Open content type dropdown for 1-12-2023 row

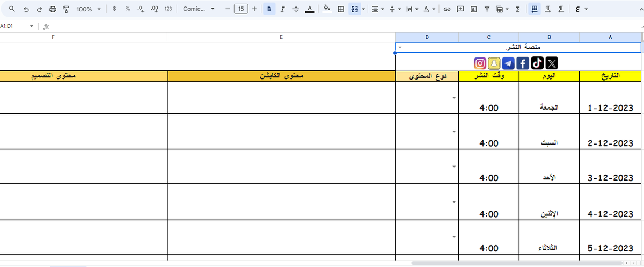tap(454, 98)
